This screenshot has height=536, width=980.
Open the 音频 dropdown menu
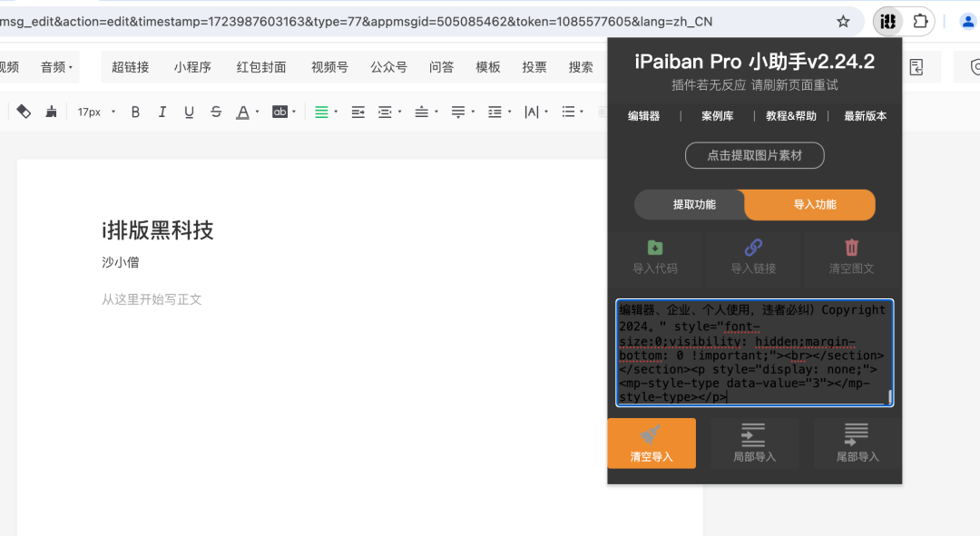coord(57,67)
